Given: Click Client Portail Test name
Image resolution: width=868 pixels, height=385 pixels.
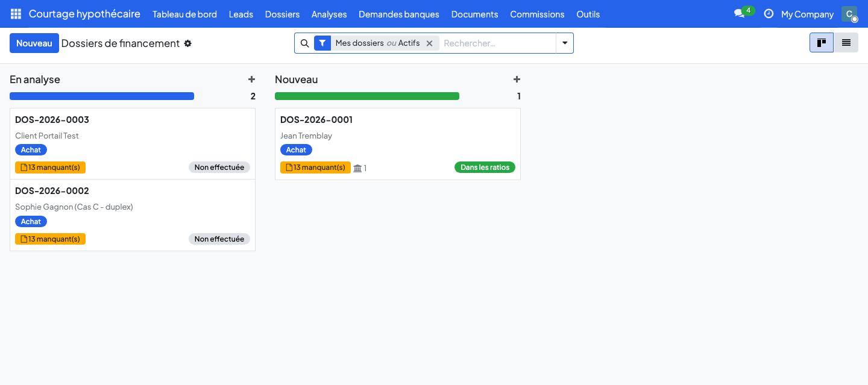Looking at the screenshot, I should 47,136.
